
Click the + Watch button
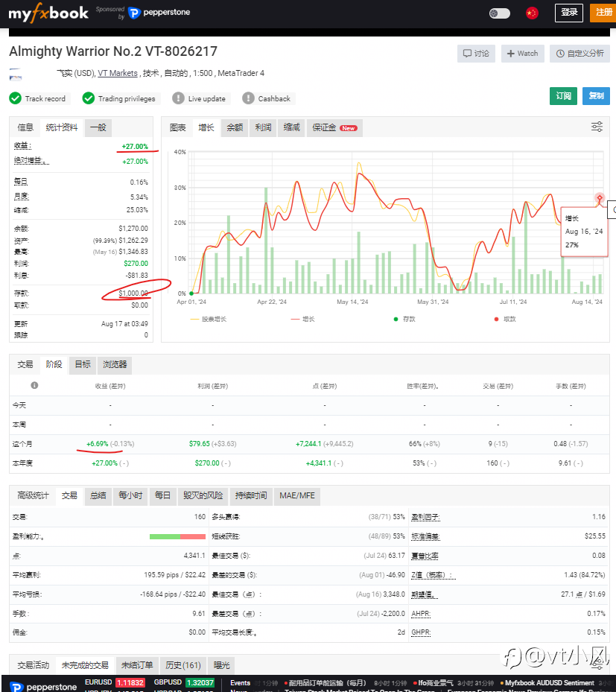point(522,54)
